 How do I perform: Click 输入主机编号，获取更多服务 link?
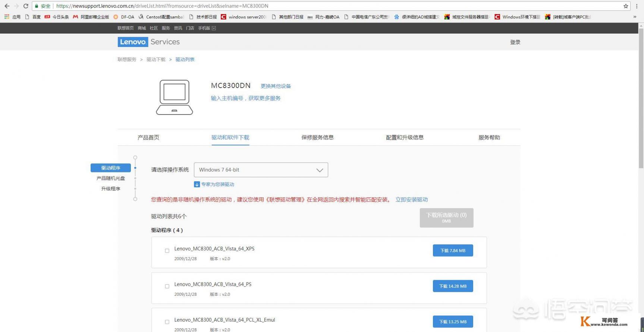(x=246, y=98)
